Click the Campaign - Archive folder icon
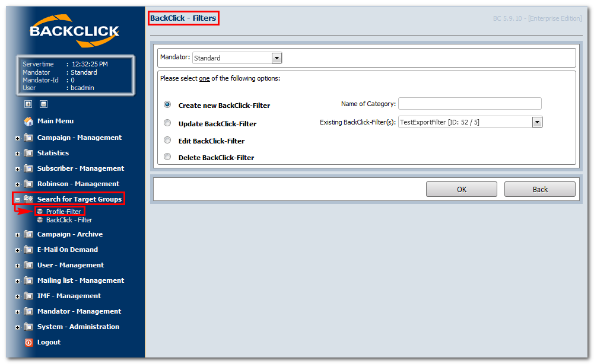Image resolution: width=594 pixels, height=364 pixels. coord(28,234)
